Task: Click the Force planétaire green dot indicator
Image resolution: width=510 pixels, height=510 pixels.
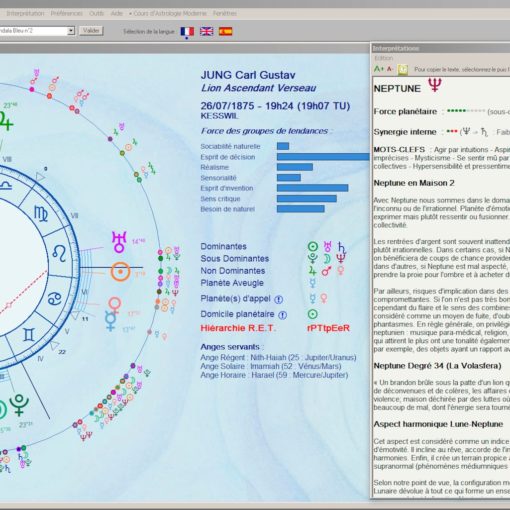Action: 465,111
